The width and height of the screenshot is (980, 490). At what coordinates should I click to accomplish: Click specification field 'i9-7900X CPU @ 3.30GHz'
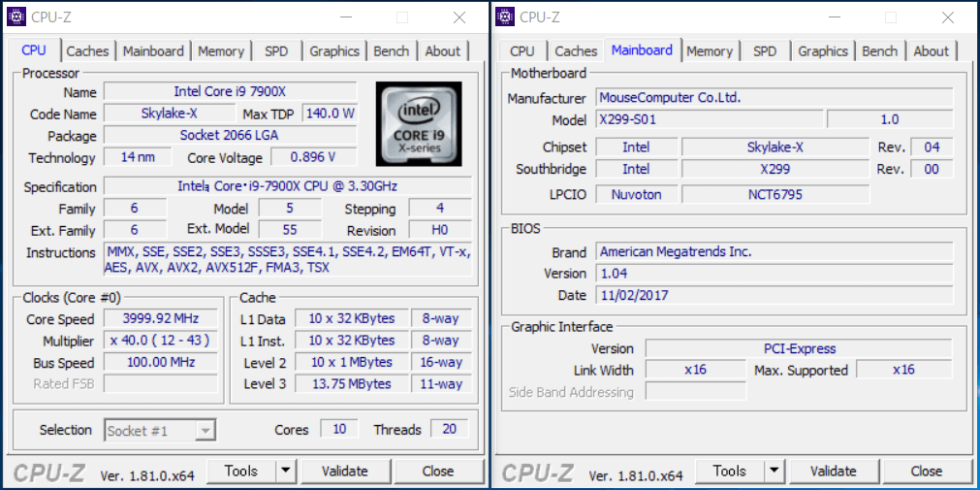coord(288,186)
